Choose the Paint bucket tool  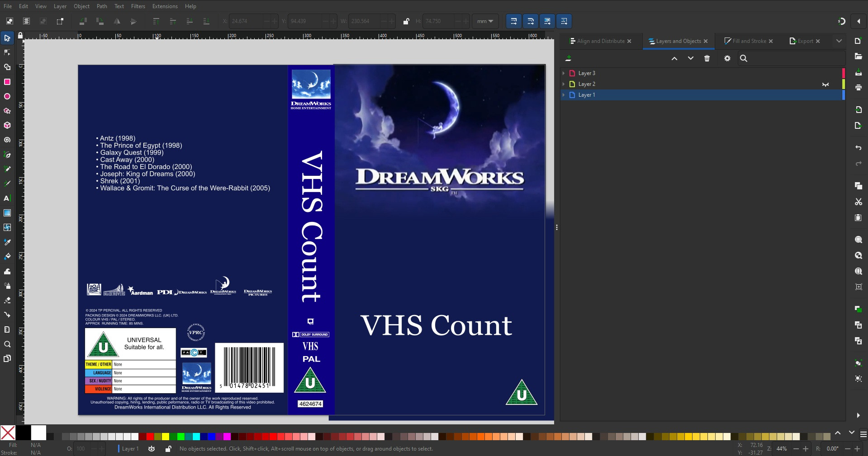(7, 257)
